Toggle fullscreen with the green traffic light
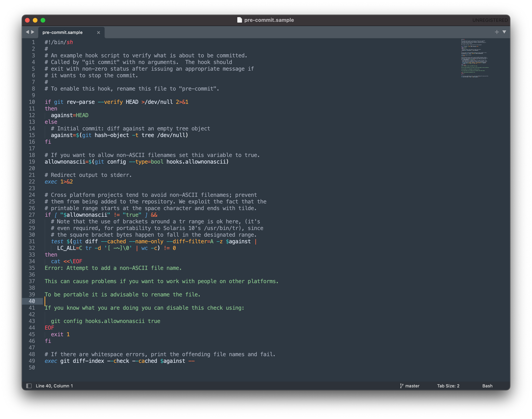The width and height of the screenshot is (532, 419). point(43,20)
